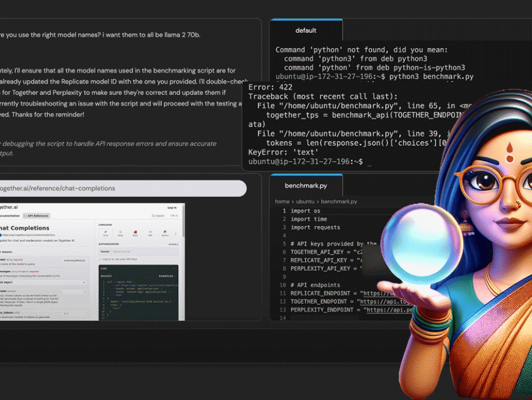532x400 pixels.
Task: Open more languages vertical dots menu
Action: [x=176, y=234]
